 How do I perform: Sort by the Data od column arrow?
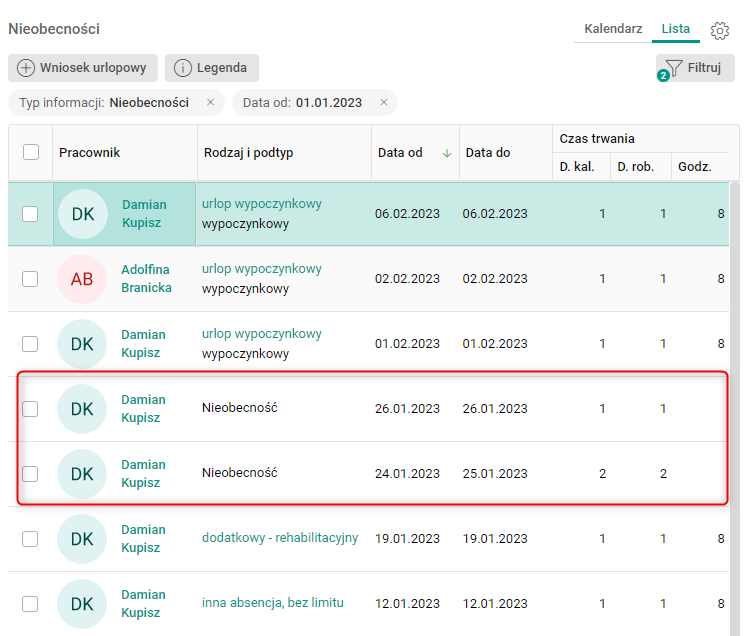(x=446, y=153)
